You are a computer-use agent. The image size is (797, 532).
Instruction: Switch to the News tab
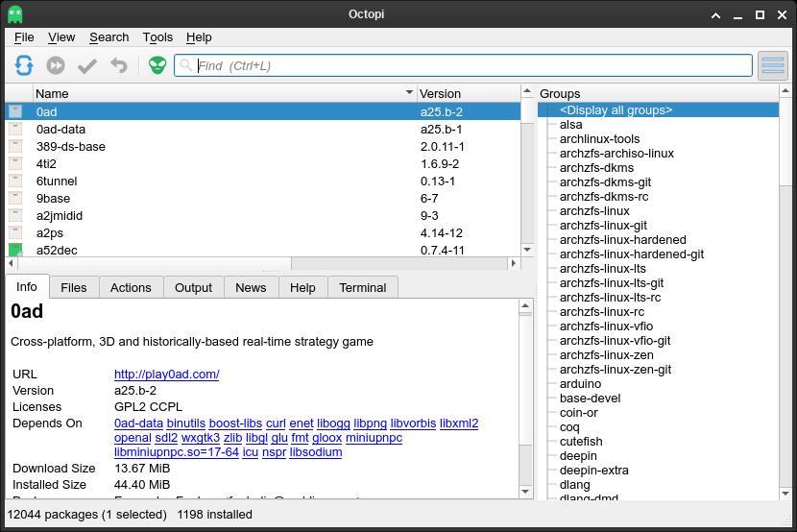251,287
